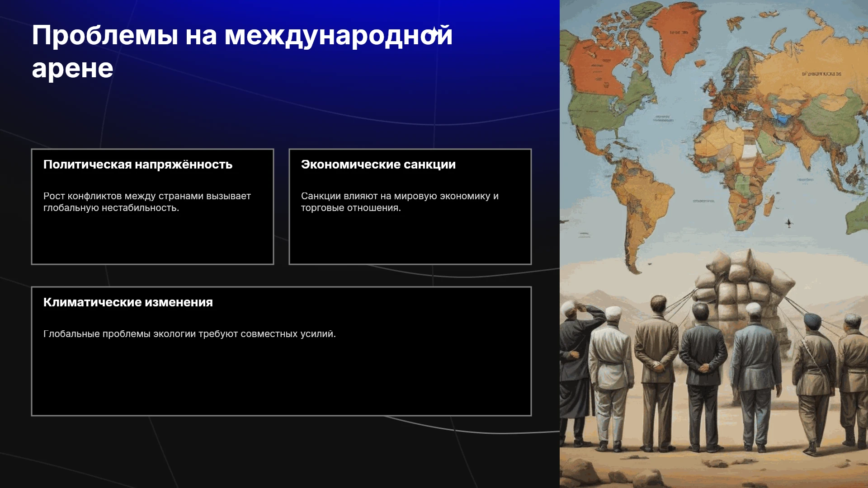Click the text 'Глобальные проблемы экологии требуют совместных усилий'

[189, 334]
